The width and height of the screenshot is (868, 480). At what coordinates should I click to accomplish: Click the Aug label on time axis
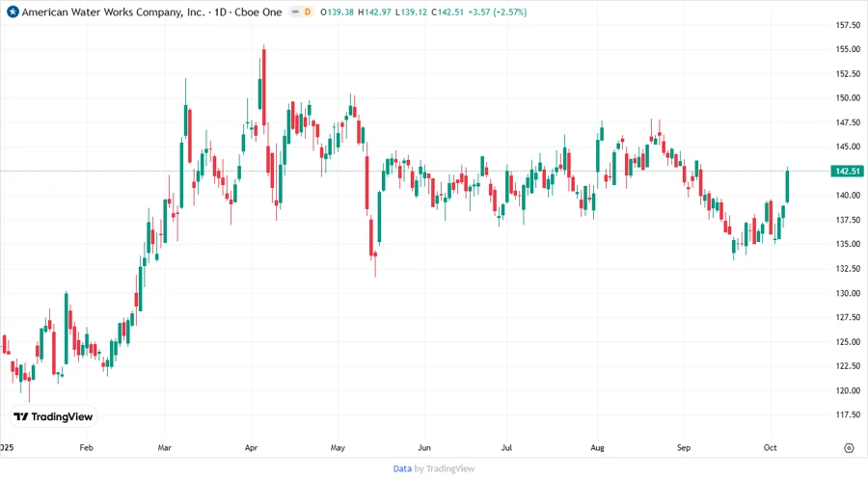(597, 448)
